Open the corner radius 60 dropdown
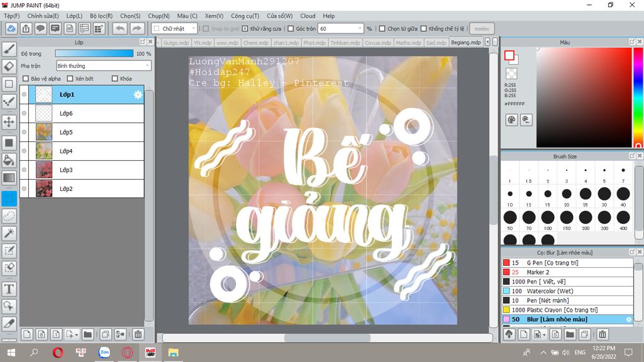 coord(341,29)
